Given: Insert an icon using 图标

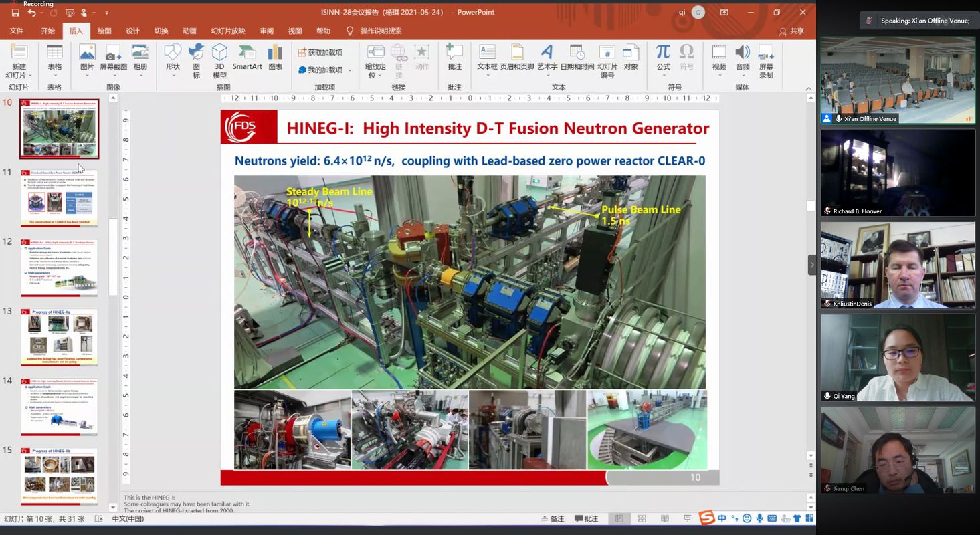Looking at the screenshot, I should coord(196,61).
